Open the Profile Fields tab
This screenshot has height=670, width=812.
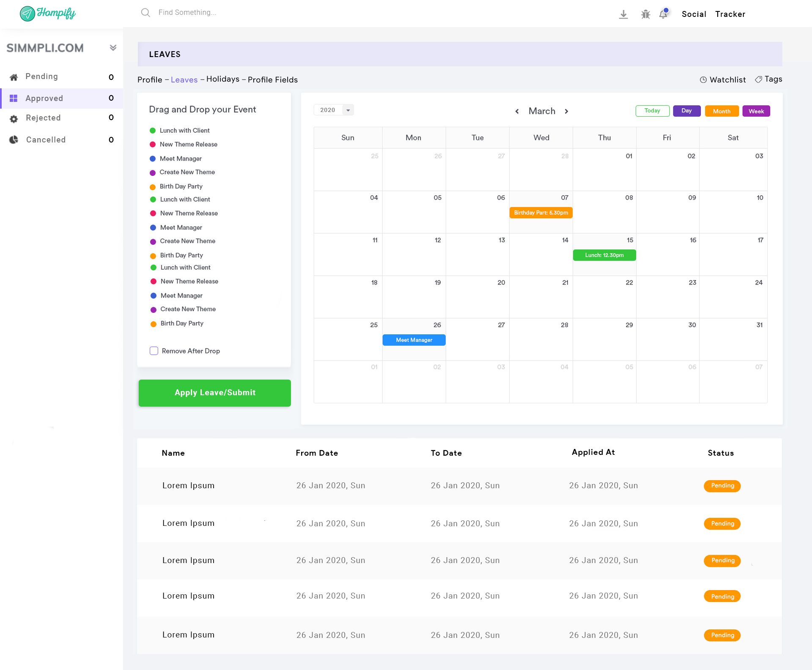coord(272,80)
